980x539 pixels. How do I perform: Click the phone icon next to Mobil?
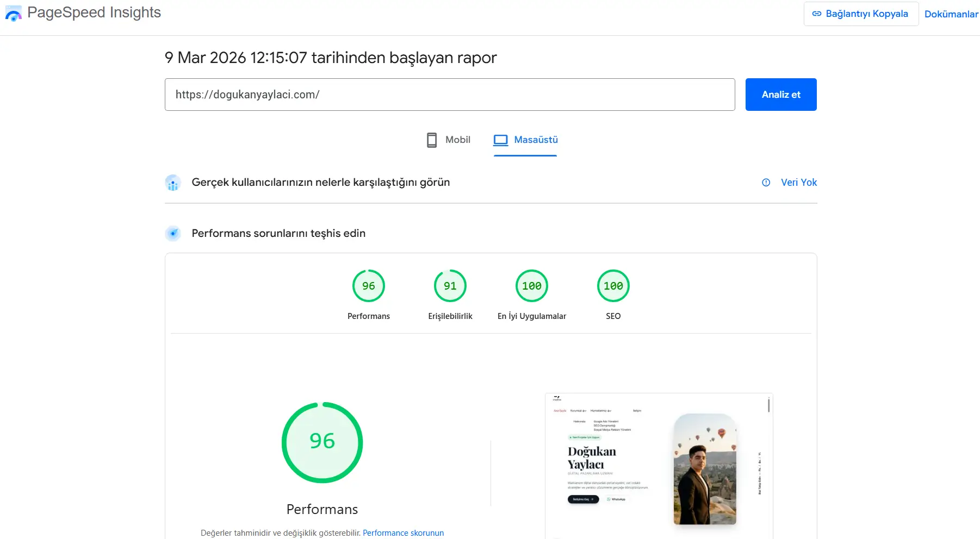[432, 140]
